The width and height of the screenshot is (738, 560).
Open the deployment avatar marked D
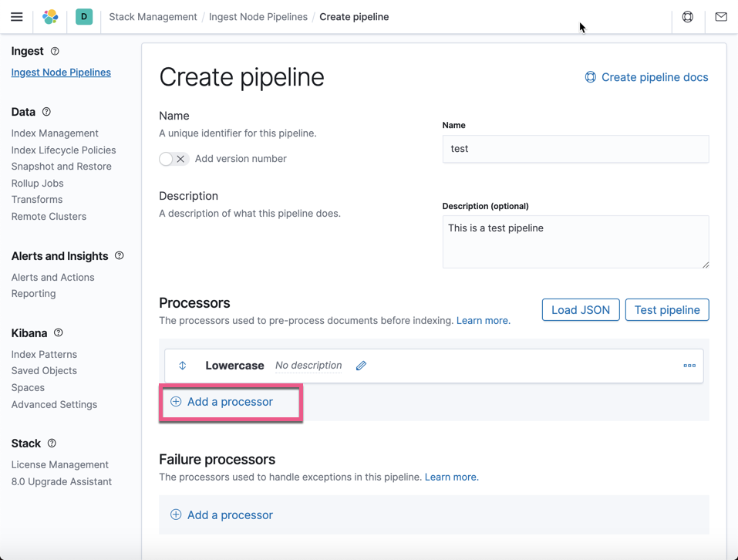[83, 16]
